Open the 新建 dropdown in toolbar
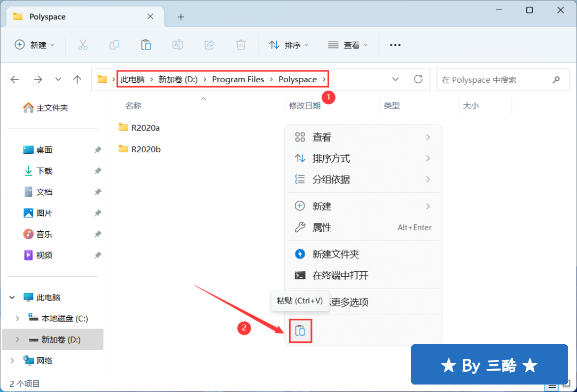Viewport: 577px width, 392px height. click(x=35, y=45)
